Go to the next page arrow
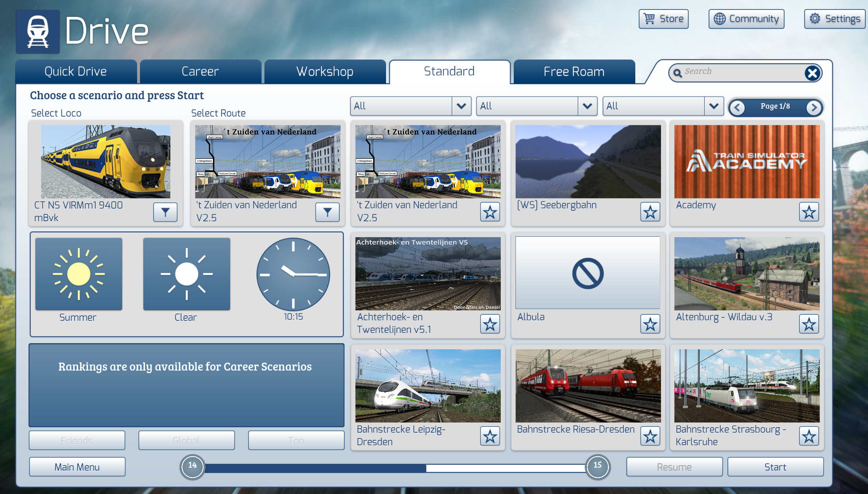Viewport: 868px width, 494px height. [x=814, y=107]
